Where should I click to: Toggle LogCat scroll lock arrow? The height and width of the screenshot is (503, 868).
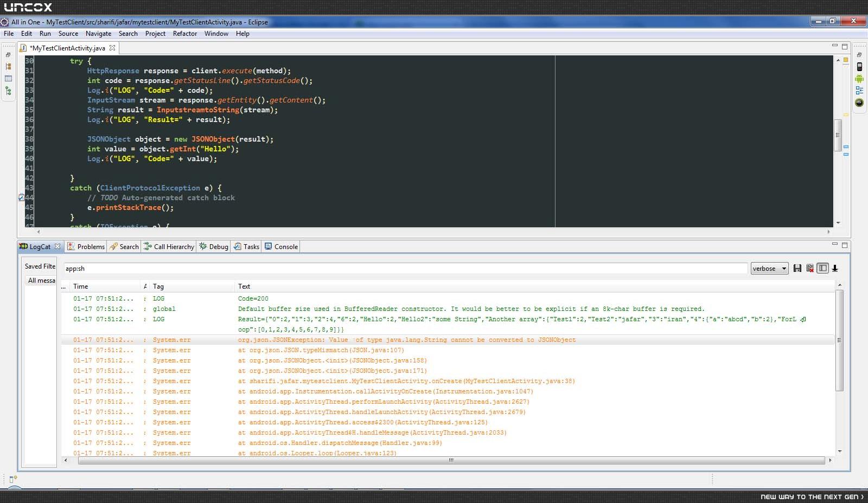(835, 268)
